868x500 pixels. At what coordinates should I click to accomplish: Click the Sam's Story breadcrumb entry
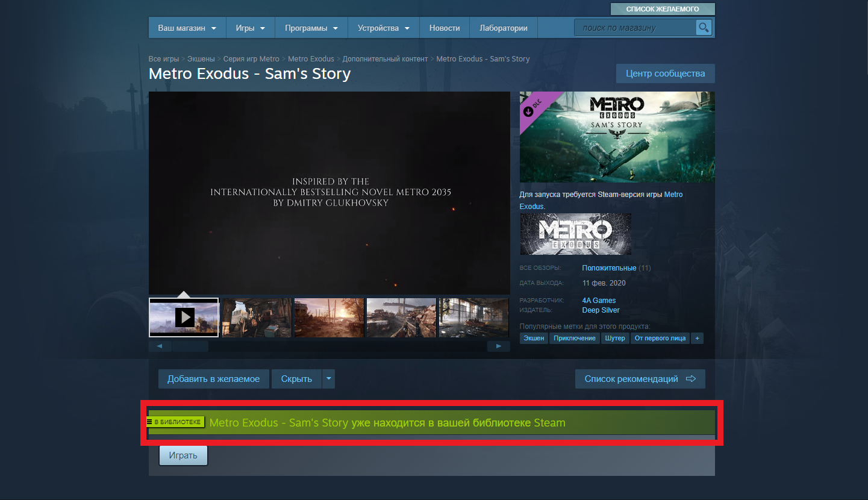coord(483,59)
